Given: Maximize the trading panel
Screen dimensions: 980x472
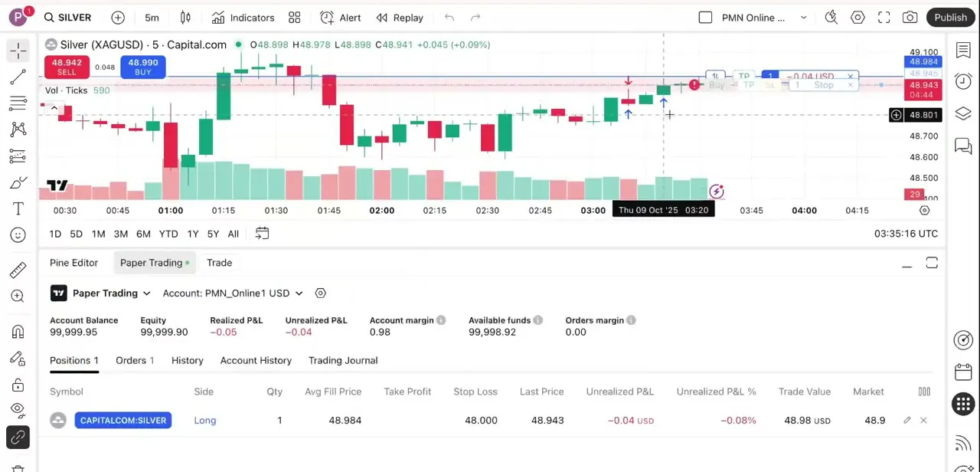Looking at the screenshot, I should (x=932, y=264).
